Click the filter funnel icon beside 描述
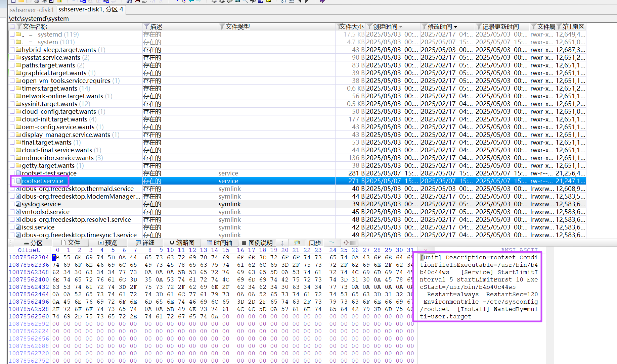The image size is (617, 364). coord(146,27)
